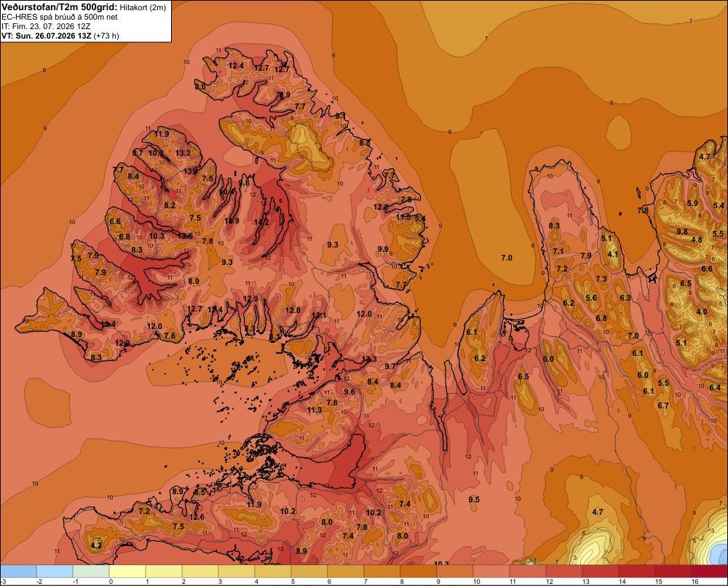
Task: Click the legend tick label -3
Action: [2, 582]
